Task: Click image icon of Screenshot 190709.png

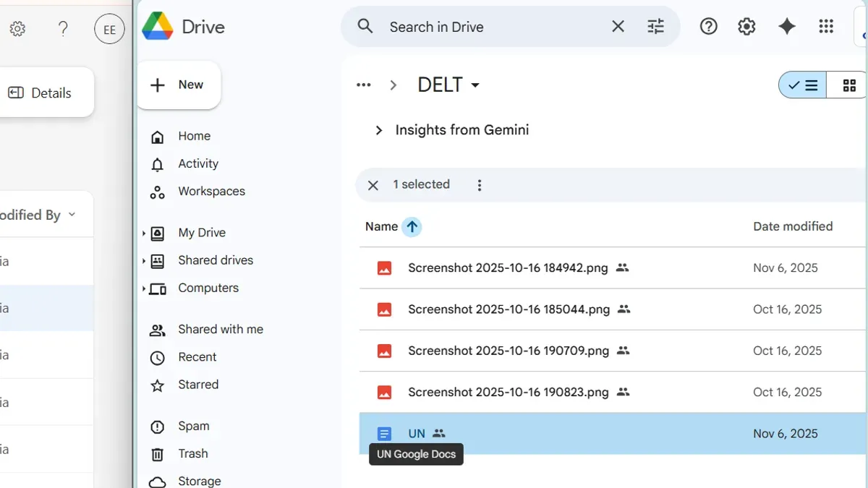Action: coord(384,351)
